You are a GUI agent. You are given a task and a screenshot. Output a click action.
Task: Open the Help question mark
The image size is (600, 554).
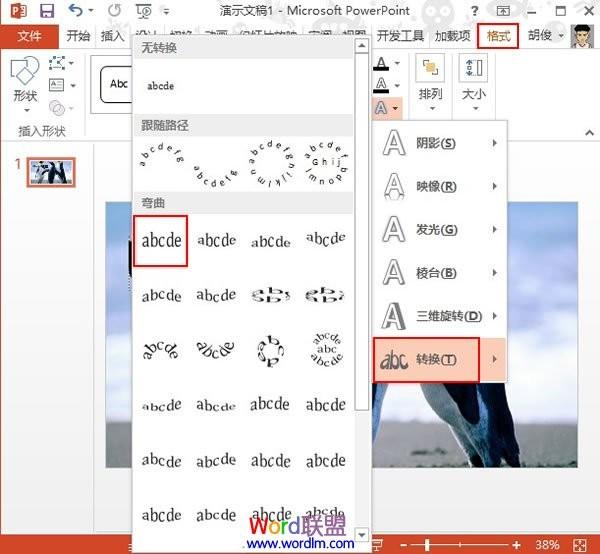(474, 11)
